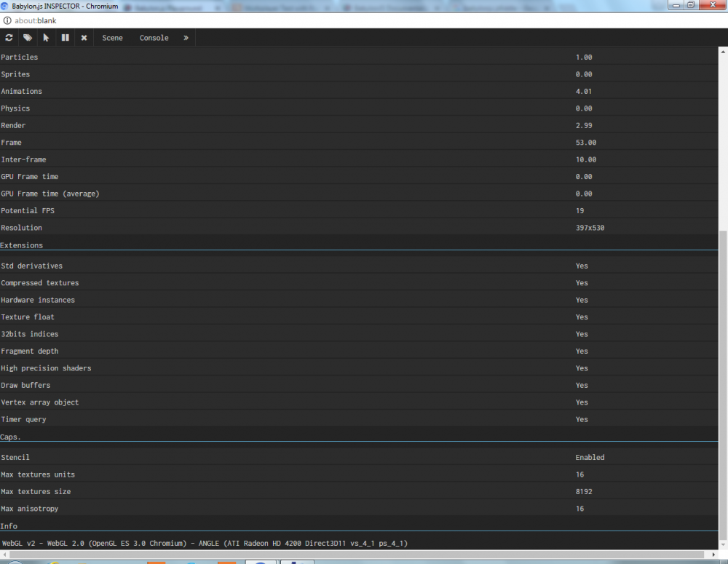
Task: Click the Render row label
Action: coord(13,125)
